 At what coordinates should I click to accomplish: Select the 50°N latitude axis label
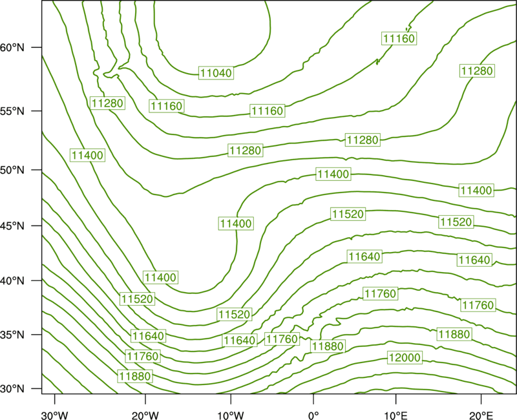pos(12,170)
